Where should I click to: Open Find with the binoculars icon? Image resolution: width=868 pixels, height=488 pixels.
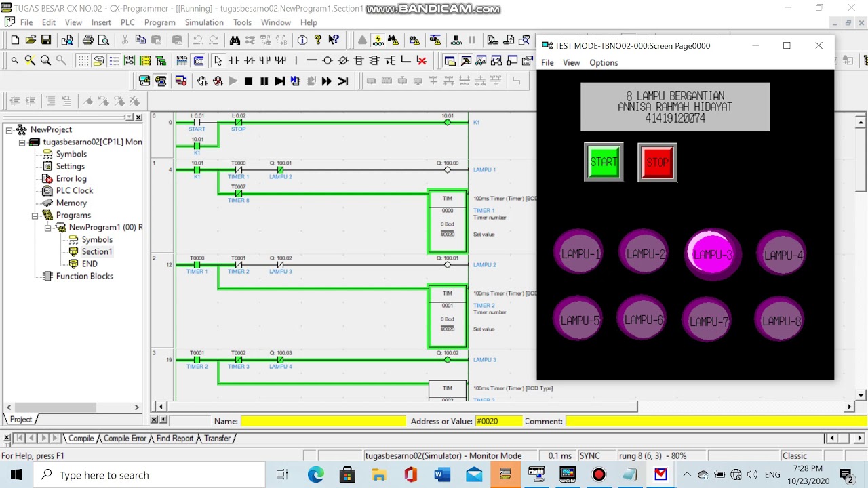pyautogui.click(x=235, y=40)
